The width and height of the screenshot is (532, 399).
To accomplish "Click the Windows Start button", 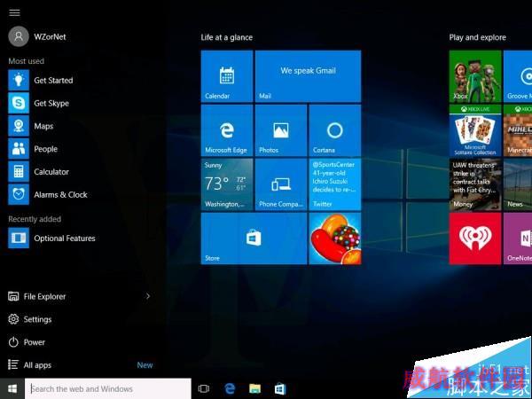I will (12, 389).
